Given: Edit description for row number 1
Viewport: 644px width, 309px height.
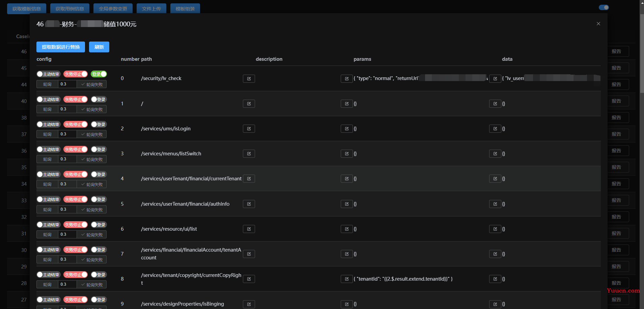Looking at the screenshot, I should [249, 104].
